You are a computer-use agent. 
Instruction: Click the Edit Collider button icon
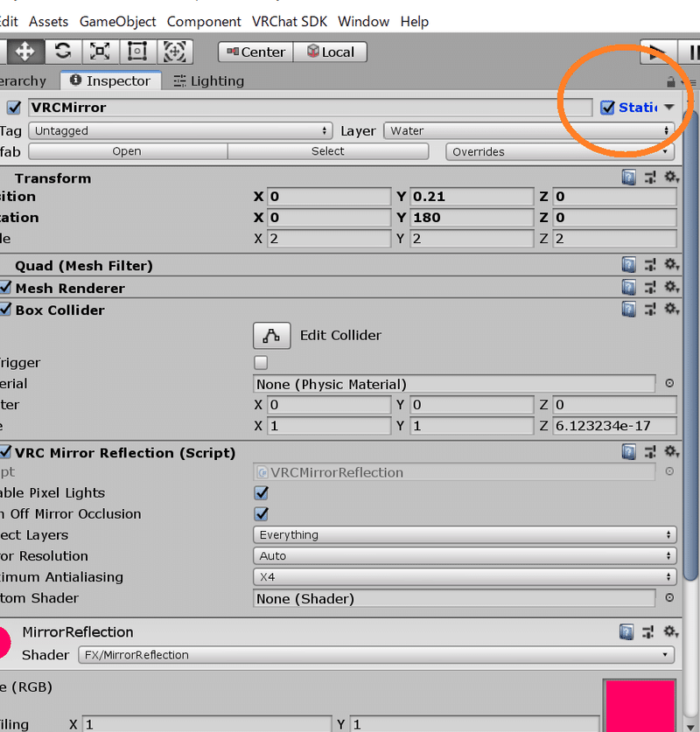coord(272,336)
